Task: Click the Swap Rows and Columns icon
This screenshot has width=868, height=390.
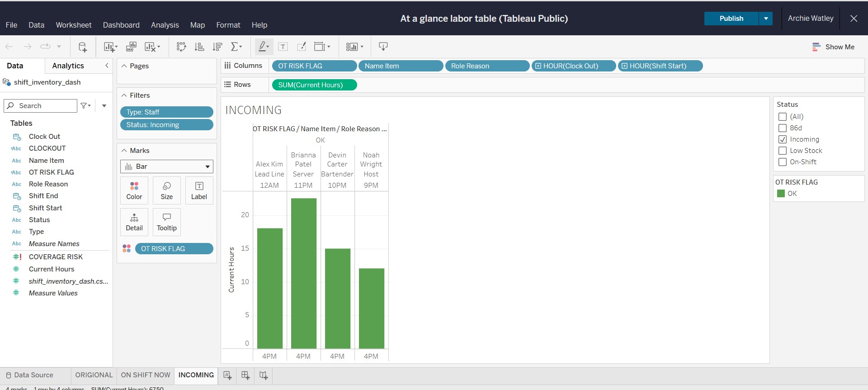Action: [x=181, y=47]
